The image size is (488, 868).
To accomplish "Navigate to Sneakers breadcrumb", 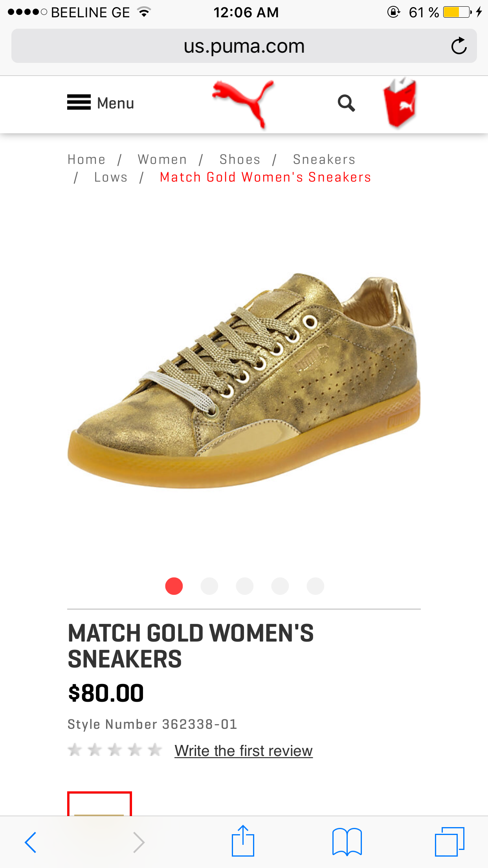I will (x=324, y=159).
